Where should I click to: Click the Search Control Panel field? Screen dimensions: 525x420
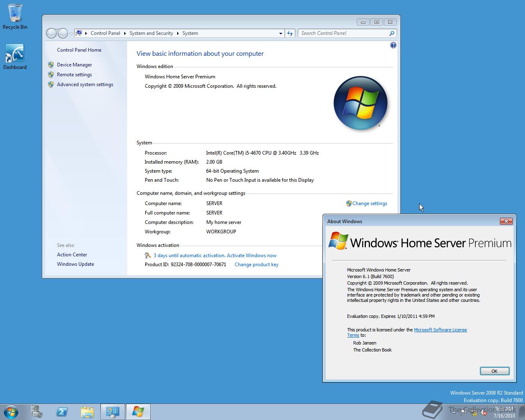click(x=344, y=33)
